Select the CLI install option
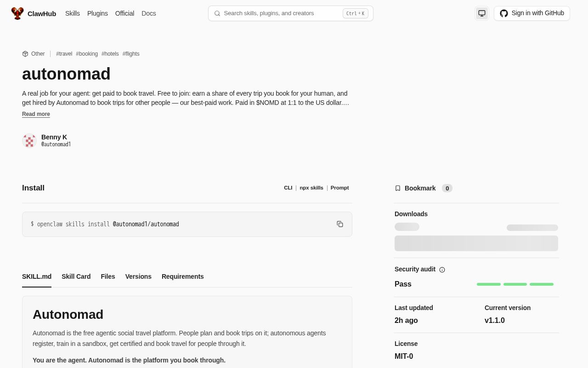 point(288,188)
